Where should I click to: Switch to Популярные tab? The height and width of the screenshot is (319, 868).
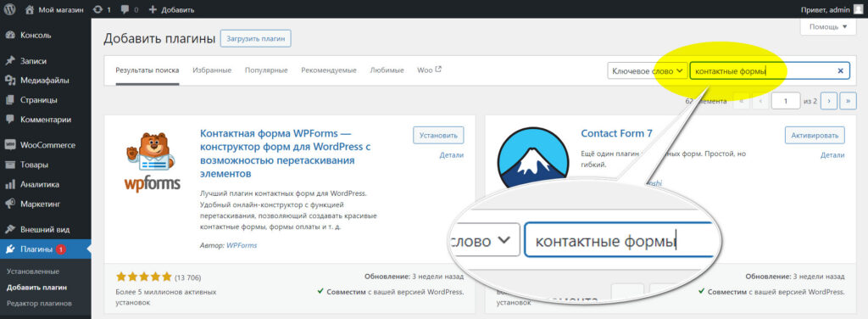click(266, 70)
